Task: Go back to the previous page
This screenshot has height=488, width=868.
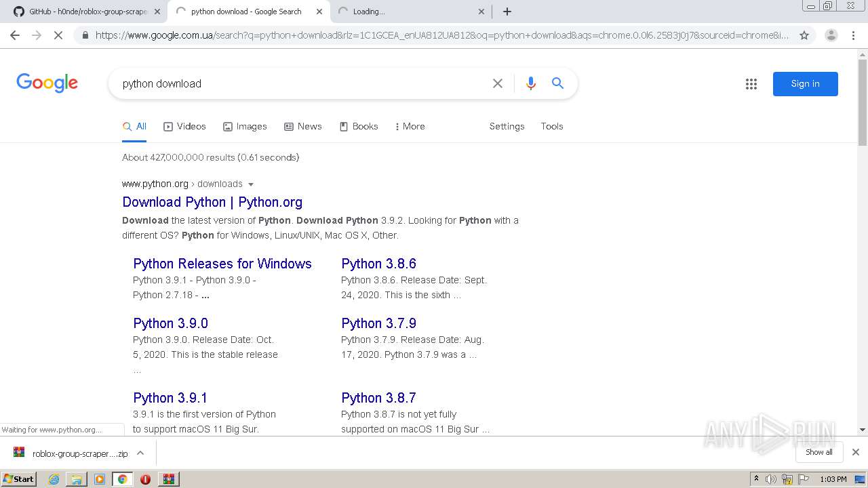Action: click(x=15, y=35)
